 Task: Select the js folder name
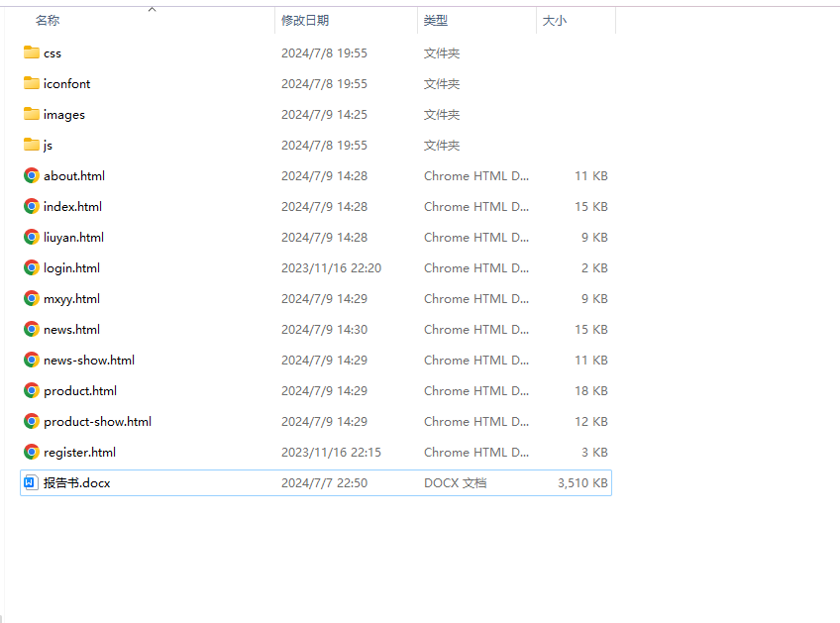pyautogui.click(x=48, y=146)
